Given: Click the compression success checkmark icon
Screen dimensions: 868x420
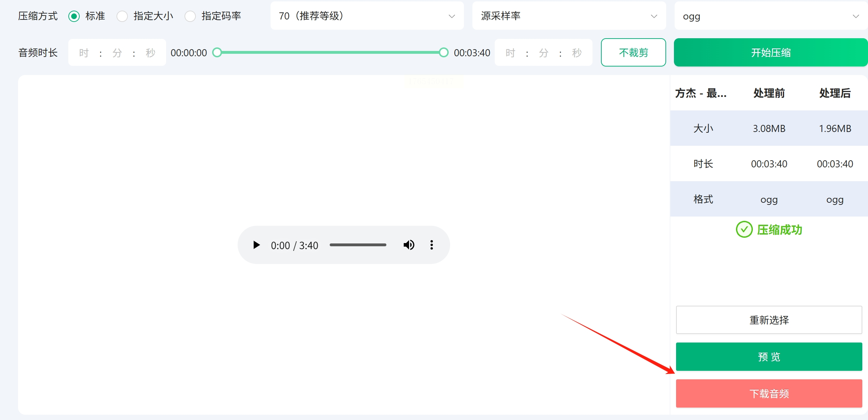Looking at the screenshot, I should point(744,230).
